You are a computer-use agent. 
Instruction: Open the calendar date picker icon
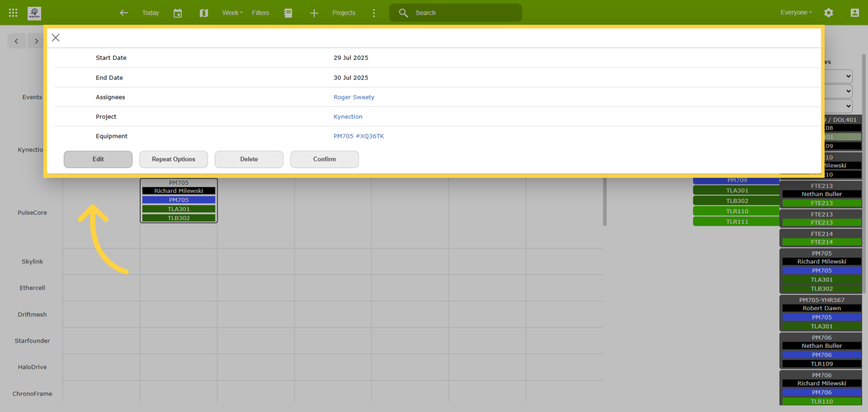click(178, 13)
